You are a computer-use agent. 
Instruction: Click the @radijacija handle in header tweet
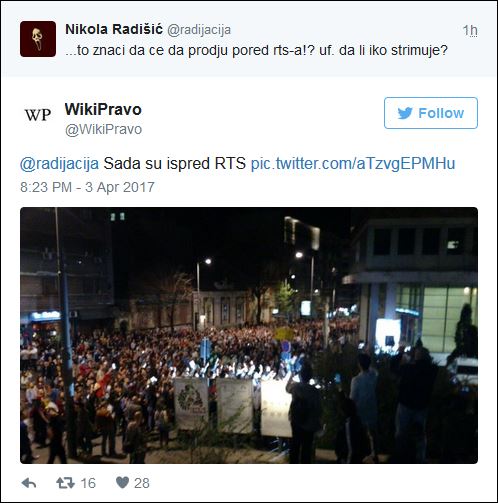click(x=199, y=30)
